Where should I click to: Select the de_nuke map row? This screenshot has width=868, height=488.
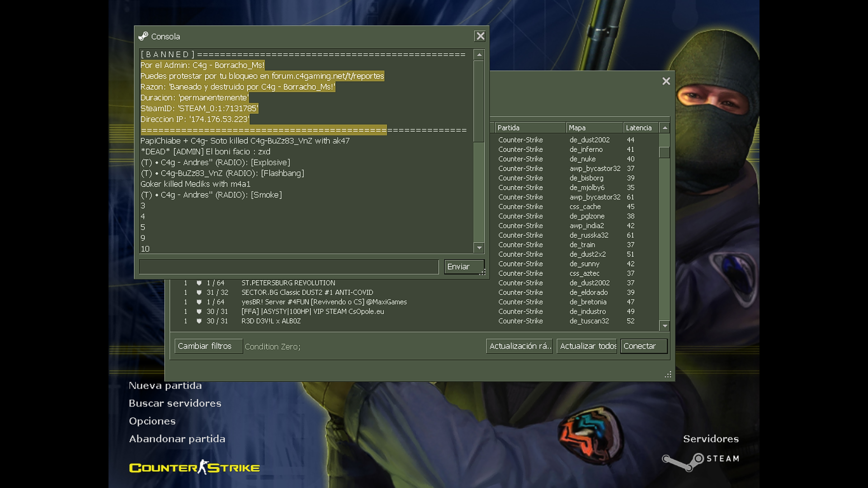tap(575, 159)
